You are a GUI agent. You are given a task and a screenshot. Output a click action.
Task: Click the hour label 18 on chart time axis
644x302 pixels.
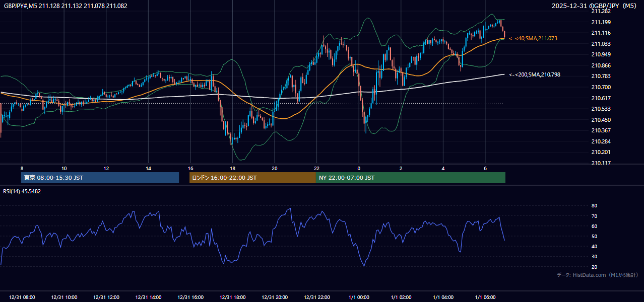[x=232, y=168]
